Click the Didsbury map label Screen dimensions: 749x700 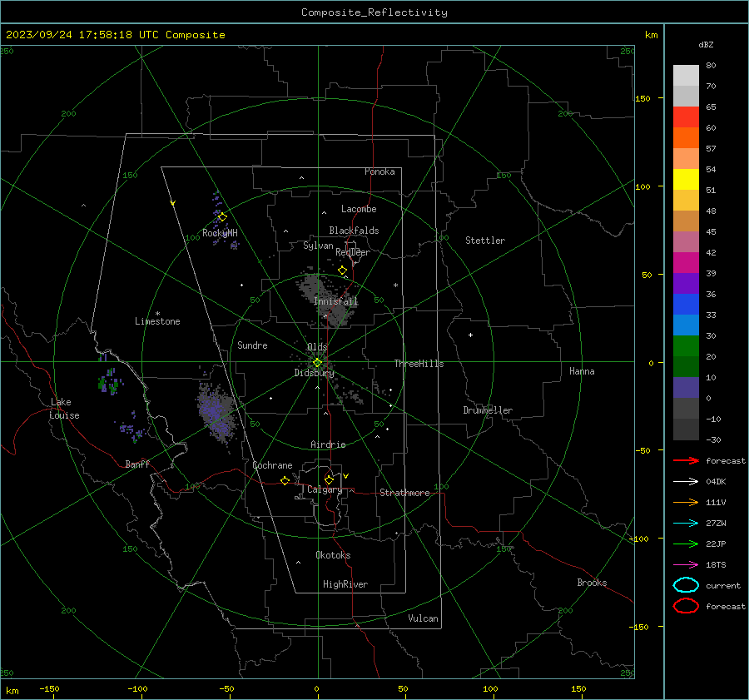(x=315, y=373)
